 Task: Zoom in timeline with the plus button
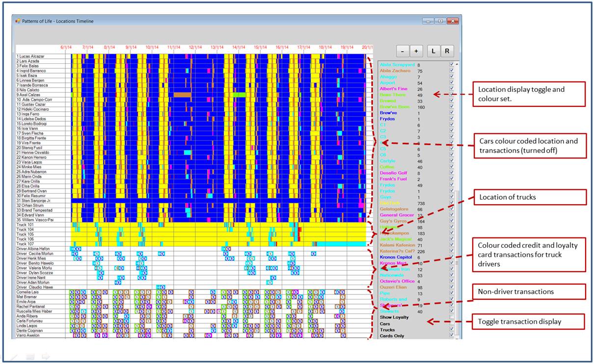point(416,52)
